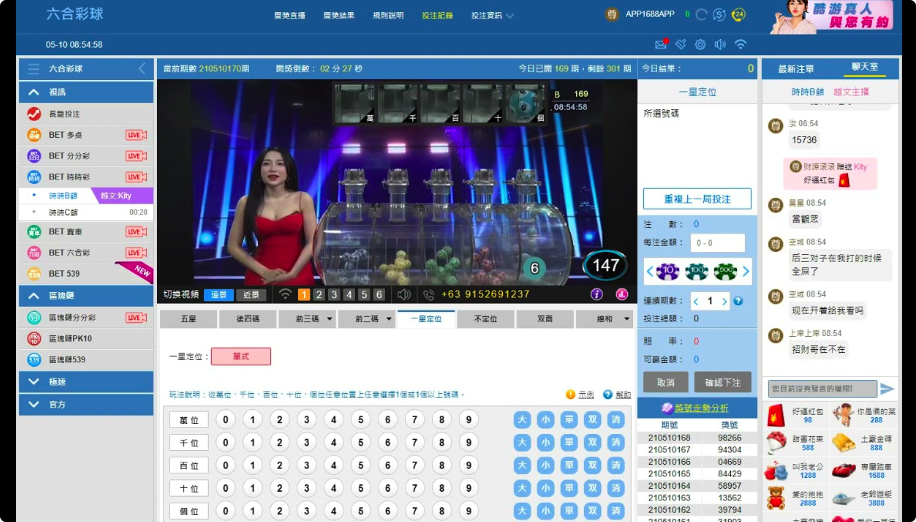916x522 pixels.
Task: Click the chat message input field
Action: click(x=822, y=389)
